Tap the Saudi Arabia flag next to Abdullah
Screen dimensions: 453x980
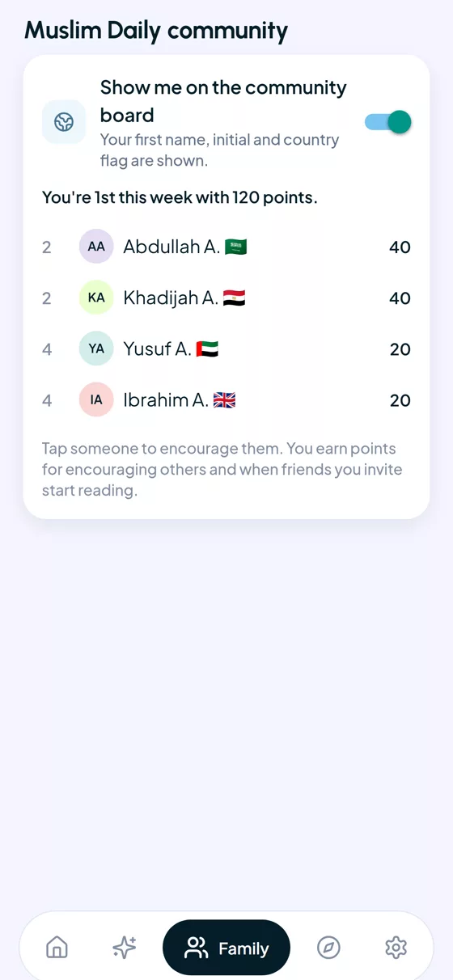tap(235, 247)
